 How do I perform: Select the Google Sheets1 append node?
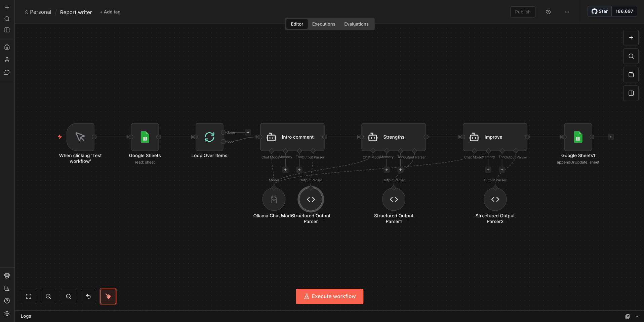pyautogui.click(x=578, y=137)
